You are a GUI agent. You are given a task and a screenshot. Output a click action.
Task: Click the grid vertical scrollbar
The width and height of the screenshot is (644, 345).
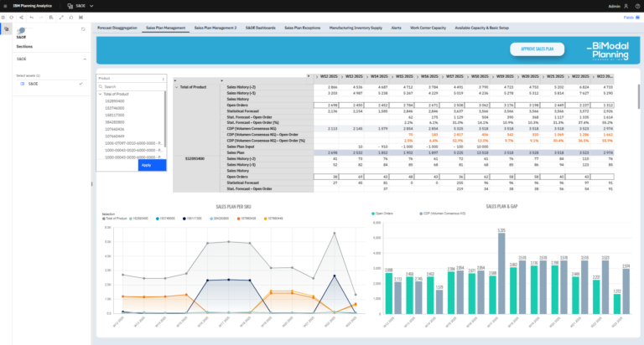pos(639,96)
